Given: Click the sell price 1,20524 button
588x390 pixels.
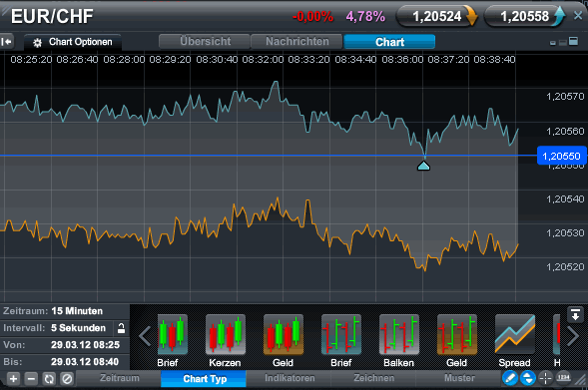Looking at the screenshot, I should coord(437,17).
